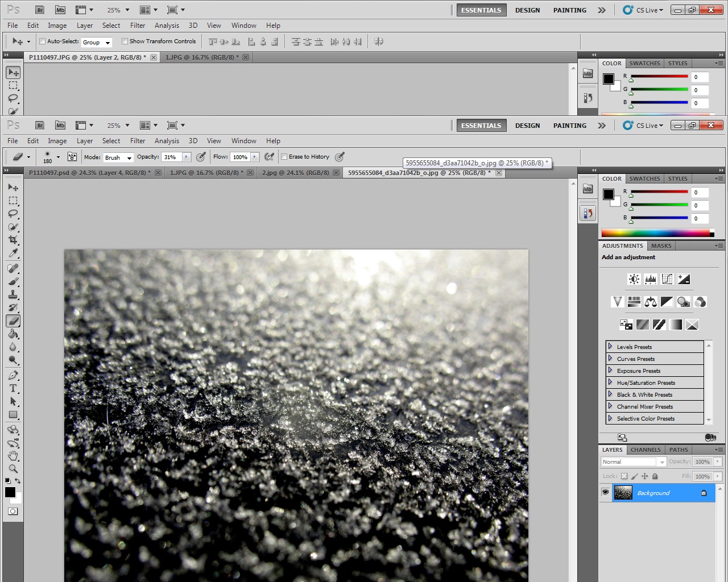
Task: Switch to the 2.jpg document tab
Action: [295, 173]
